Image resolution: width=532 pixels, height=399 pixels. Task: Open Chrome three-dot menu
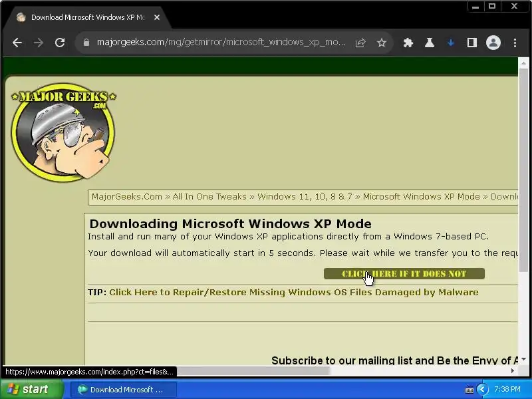[x=515, y=43]
